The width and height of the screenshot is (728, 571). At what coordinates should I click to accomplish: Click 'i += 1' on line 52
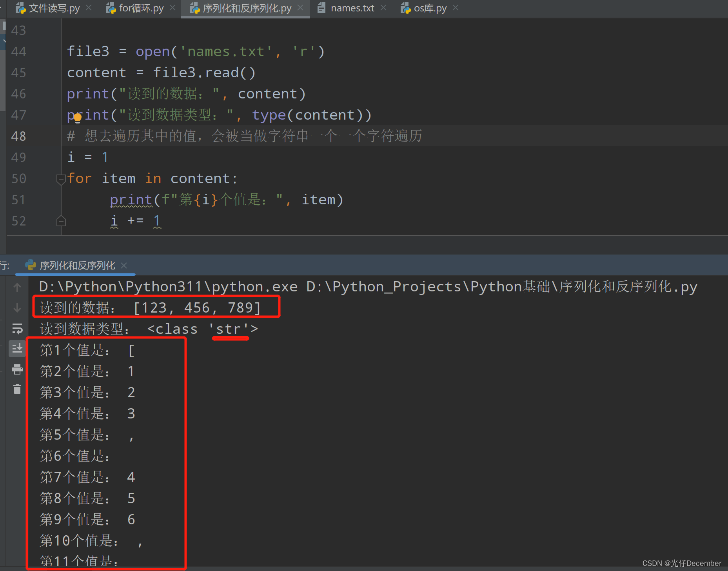tap(136, 221)
